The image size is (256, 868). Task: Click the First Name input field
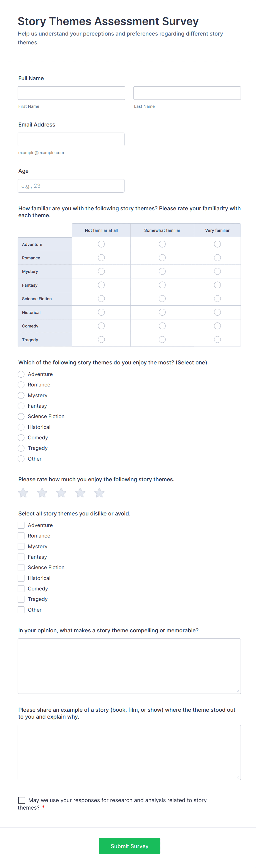(x=71, y=93)
